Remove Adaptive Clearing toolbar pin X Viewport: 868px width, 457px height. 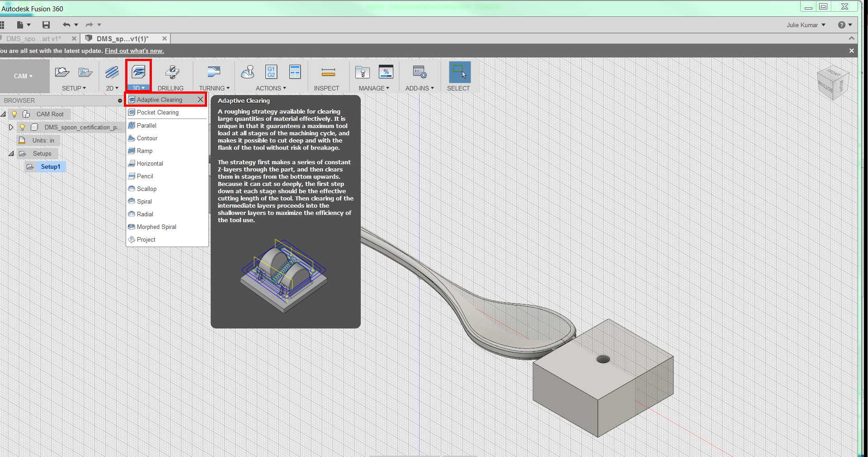tap(200, 100)
